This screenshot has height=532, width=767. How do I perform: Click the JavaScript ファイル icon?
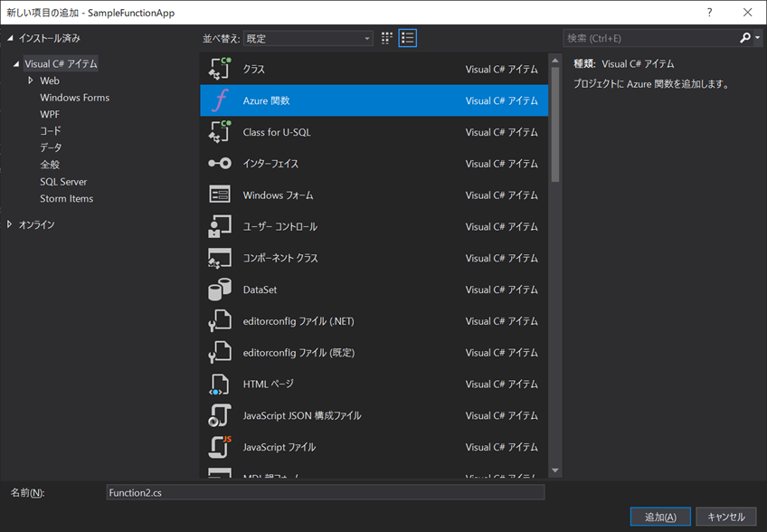(220, 447)
